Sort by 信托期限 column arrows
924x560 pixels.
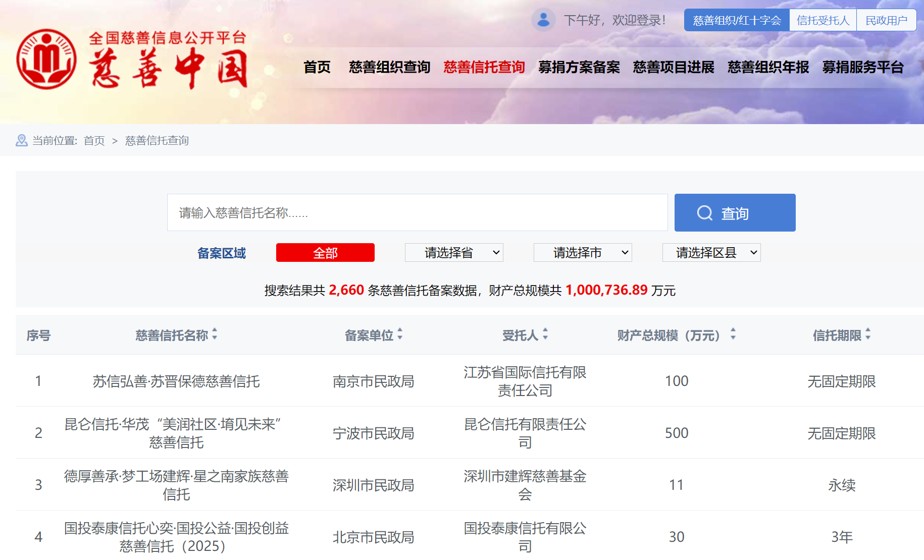(x=868, y=334)
